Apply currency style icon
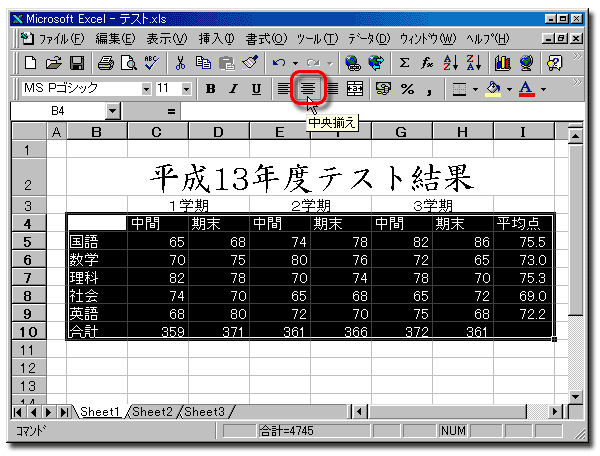This screenshot has width=600, height=456. pyautogui.click(x=383, y=89)
